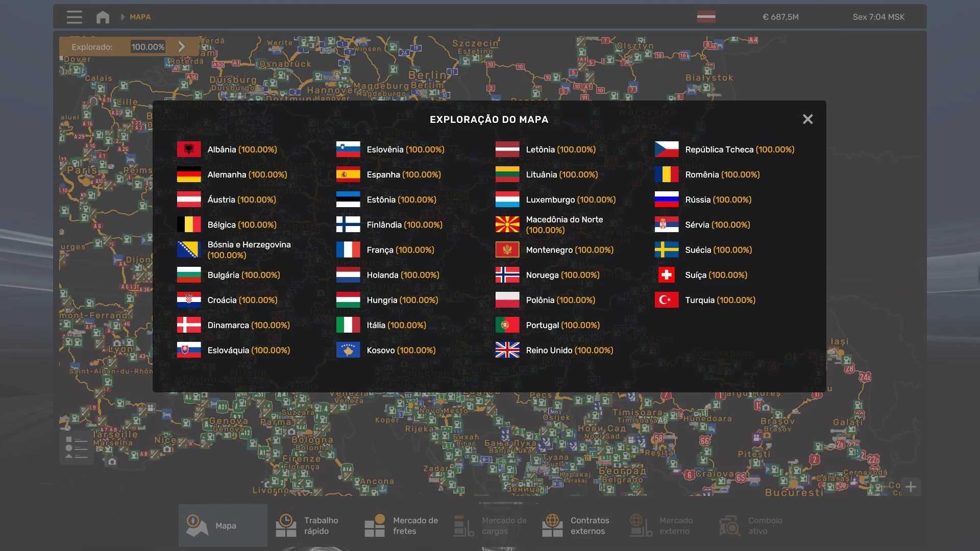This screenshot has height=551, width=980.
Task: Select Alemanha exploration entry
Action: tap(247, 174)
